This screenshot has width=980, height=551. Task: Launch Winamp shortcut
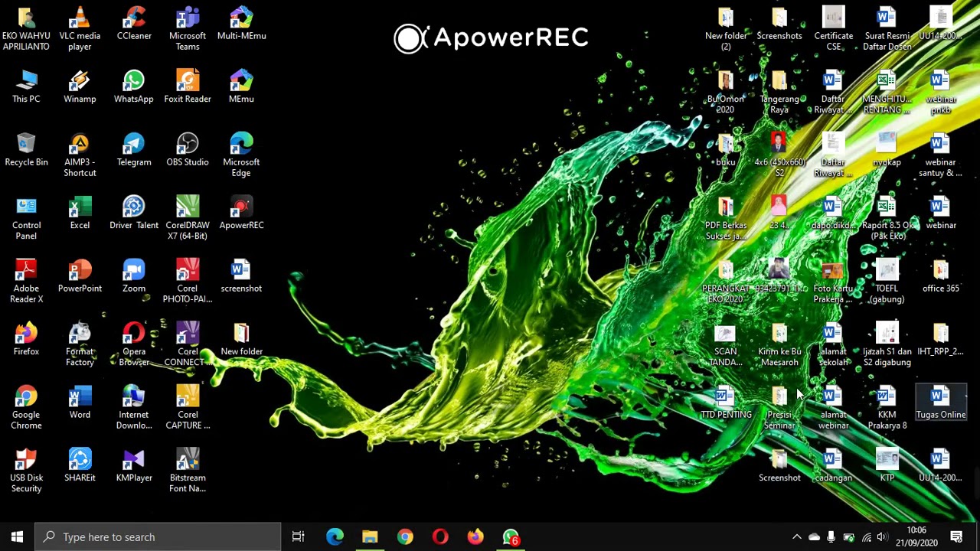80,86
